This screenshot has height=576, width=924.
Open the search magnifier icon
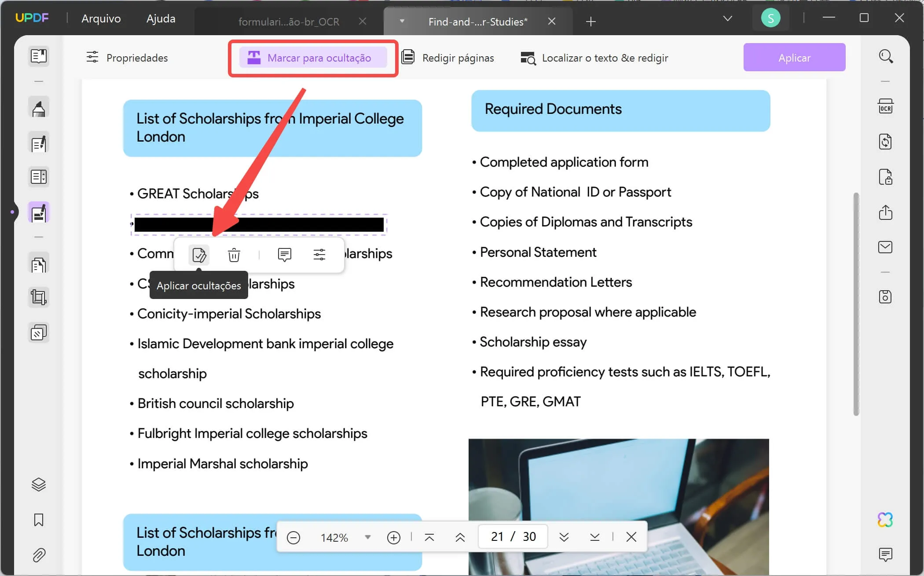point(886,56)
